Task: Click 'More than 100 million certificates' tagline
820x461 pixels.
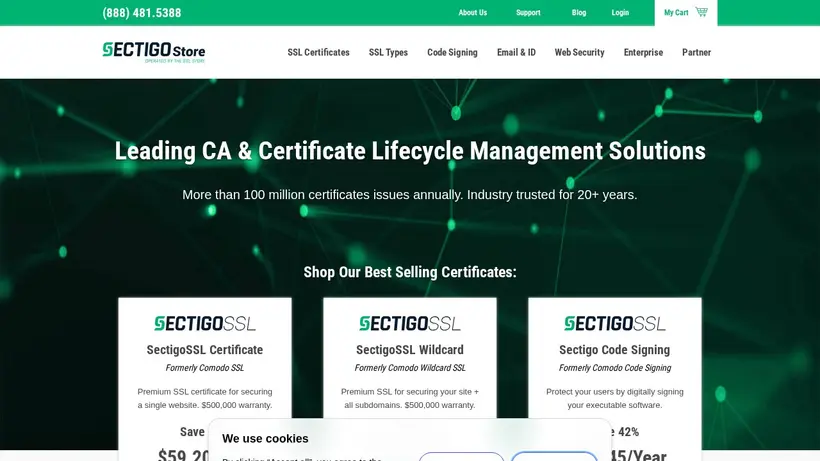Action: point(409,195)
